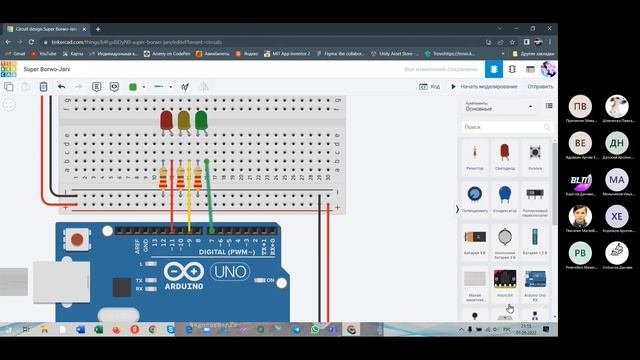Viewport: 640px width, 360px height.
Task: Open the notes tool icon
Action: click(96, 87)
